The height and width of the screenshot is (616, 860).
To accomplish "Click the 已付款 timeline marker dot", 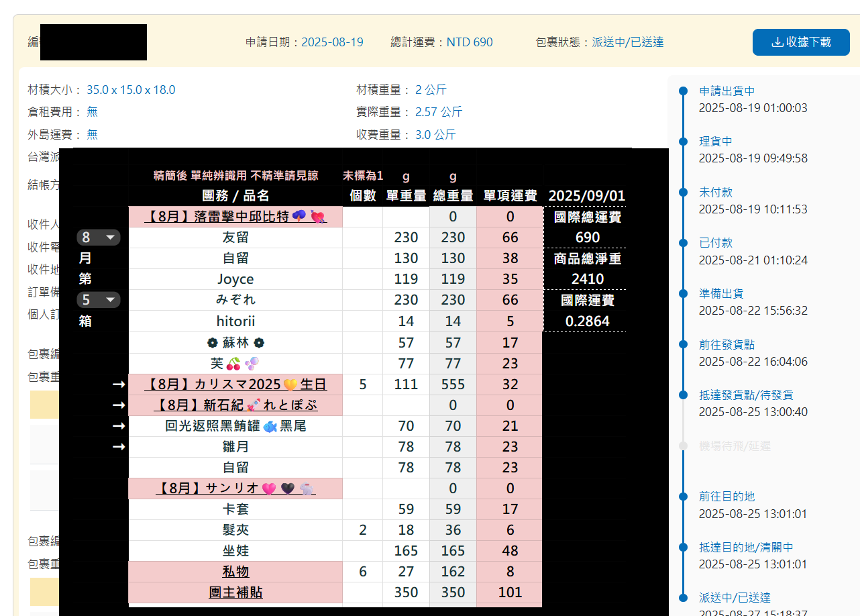I will [x=683, y=244].
